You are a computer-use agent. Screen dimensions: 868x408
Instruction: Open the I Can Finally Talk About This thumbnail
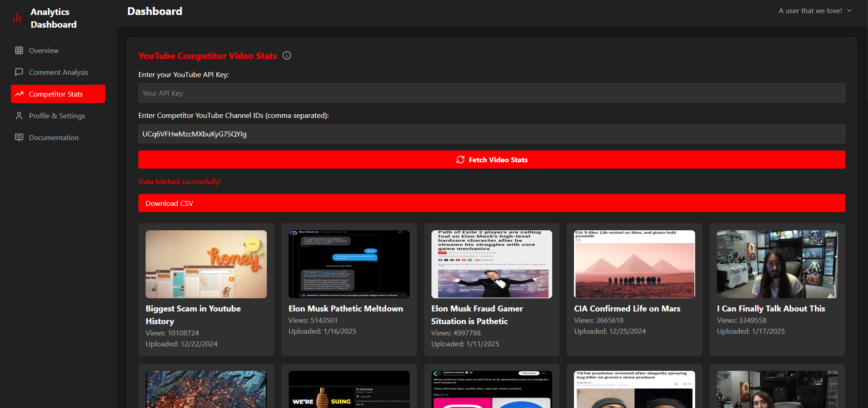(x=777, y=264)
